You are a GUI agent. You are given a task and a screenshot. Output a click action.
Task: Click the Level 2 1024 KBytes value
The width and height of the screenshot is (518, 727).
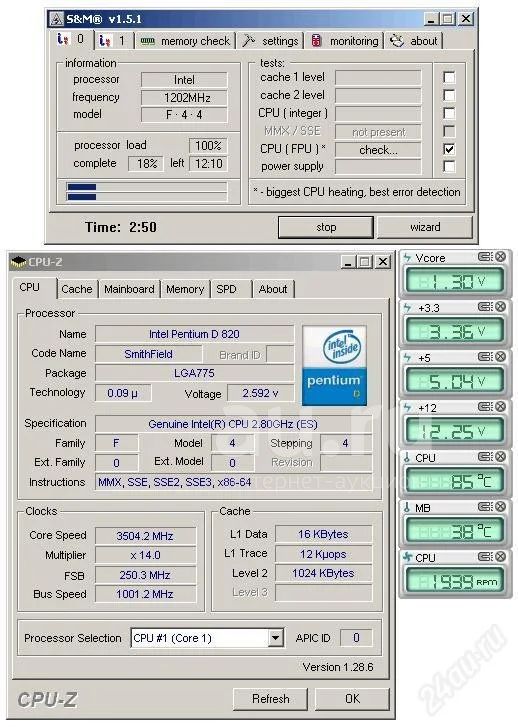click(323, 574)
